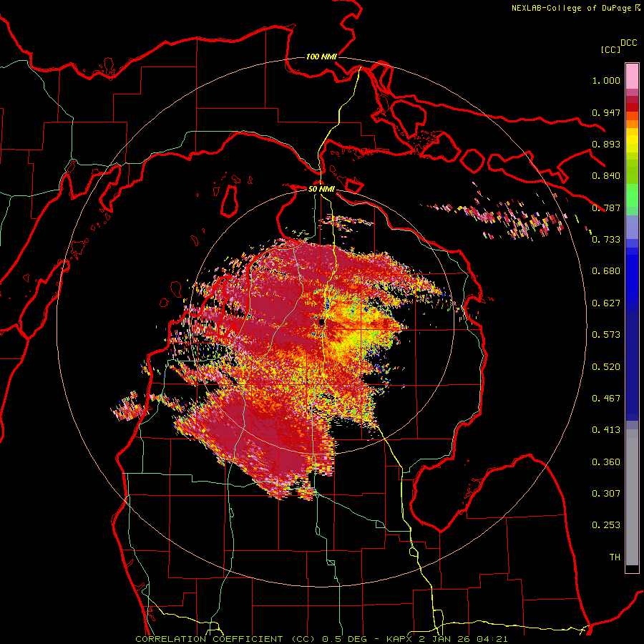Image resolution: width=644 pixels, height=644 pixels.
Task: Select the 0.680 scale value
Action: [606, 271]
